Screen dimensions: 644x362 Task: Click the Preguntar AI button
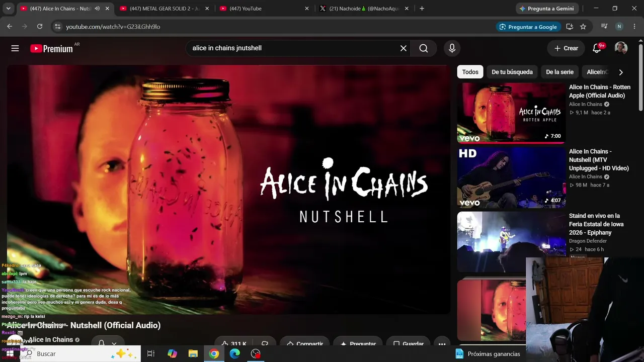(358, 344)
